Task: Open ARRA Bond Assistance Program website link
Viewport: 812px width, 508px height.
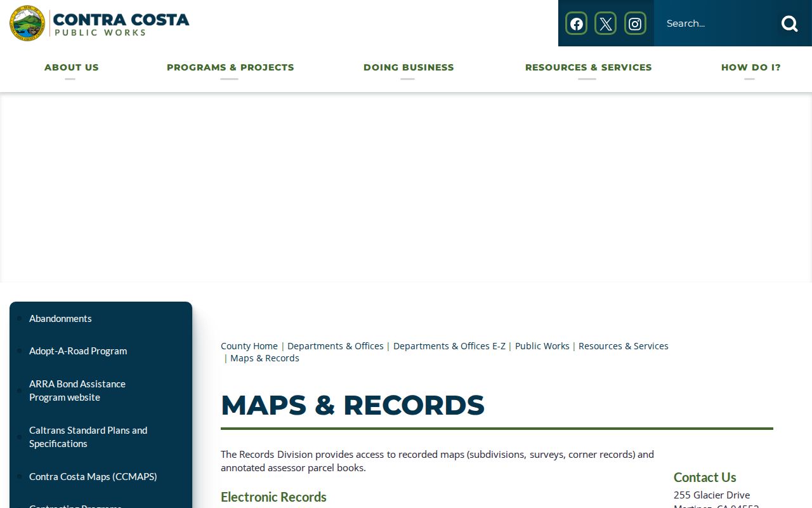Action: (x=77, y=391)
